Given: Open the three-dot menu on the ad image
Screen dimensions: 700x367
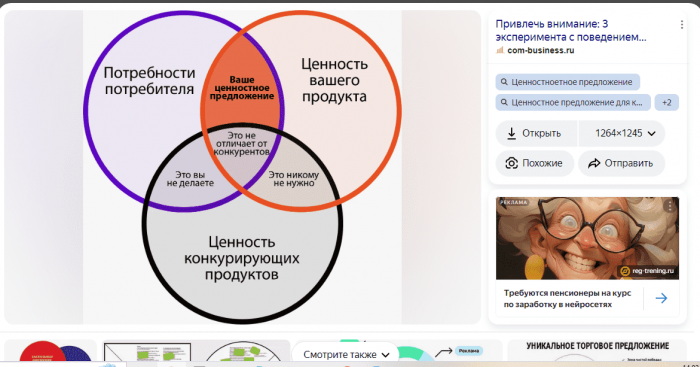Looking at the screenshot, I should point(670,206).
